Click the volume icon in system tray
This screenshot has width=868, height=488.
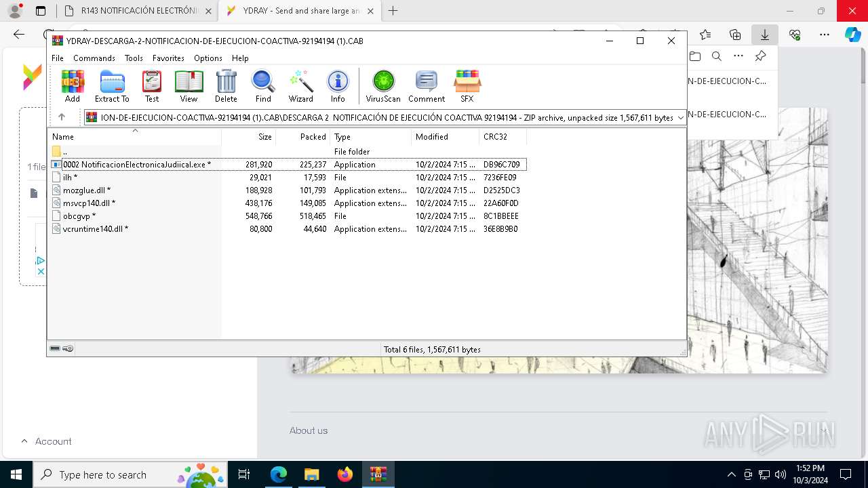781,474
